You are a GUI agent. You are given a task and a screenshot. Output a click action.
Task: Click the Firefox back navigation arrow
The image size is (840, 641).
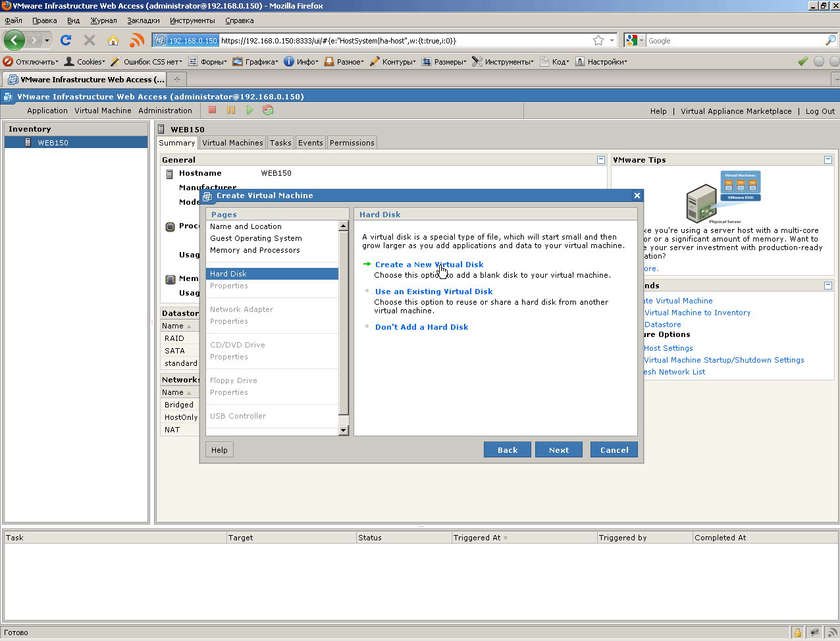14,40
